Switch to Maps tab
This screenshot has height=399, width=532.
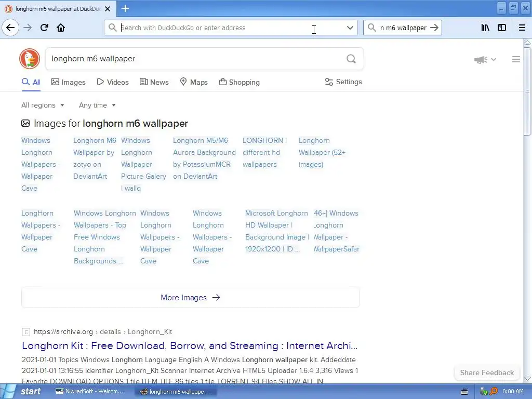(x=194, y=82)
